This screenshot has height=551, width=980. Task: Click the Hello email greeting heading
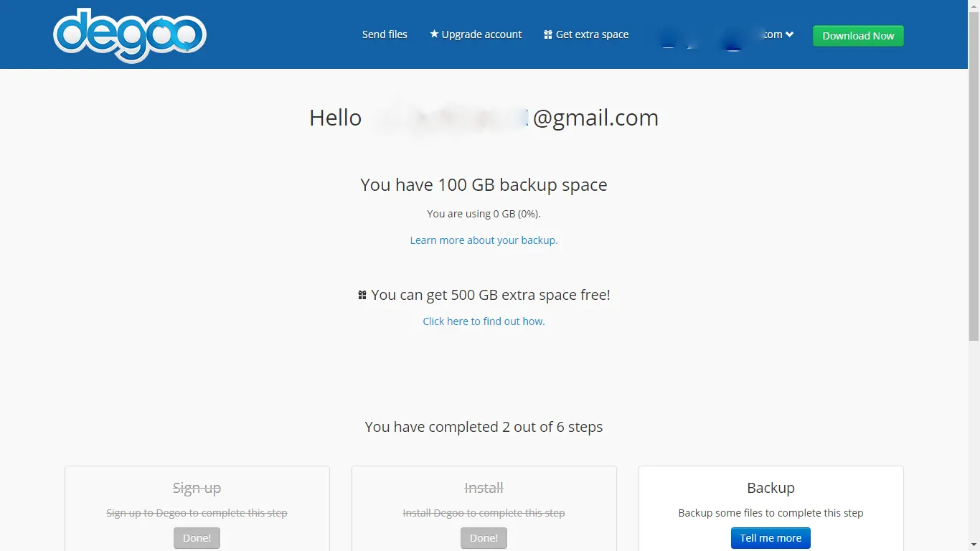484,118
